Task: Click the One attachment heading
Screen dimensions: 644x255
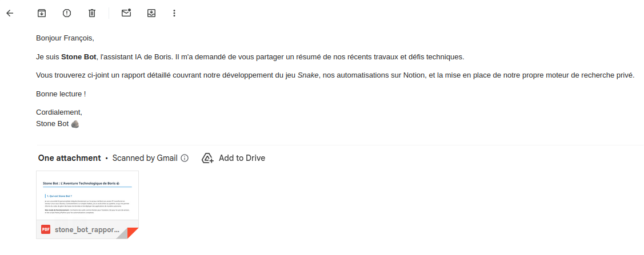Action: click(69, 159)
